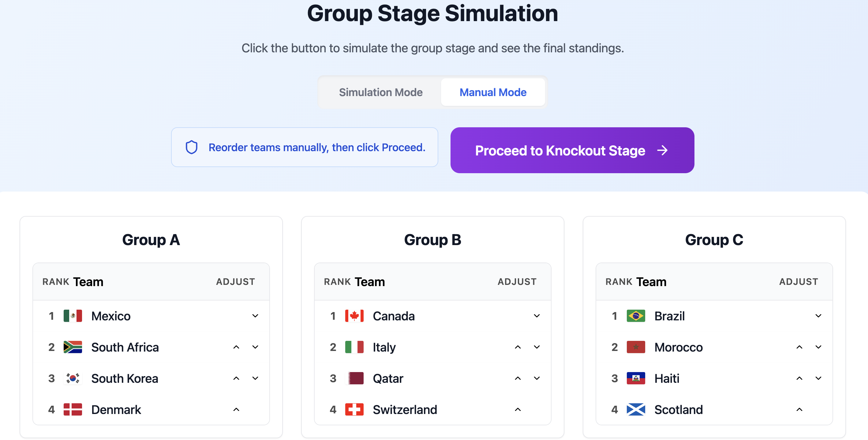Move Mexico down using its chevron
Screen dimensions: 868x440
[x=255, y=316]
